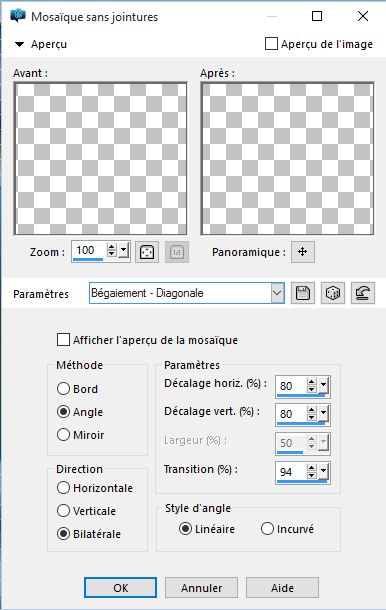Screen dimensions: 386x610
Task: Click the OK button
Action: point(121,587)
